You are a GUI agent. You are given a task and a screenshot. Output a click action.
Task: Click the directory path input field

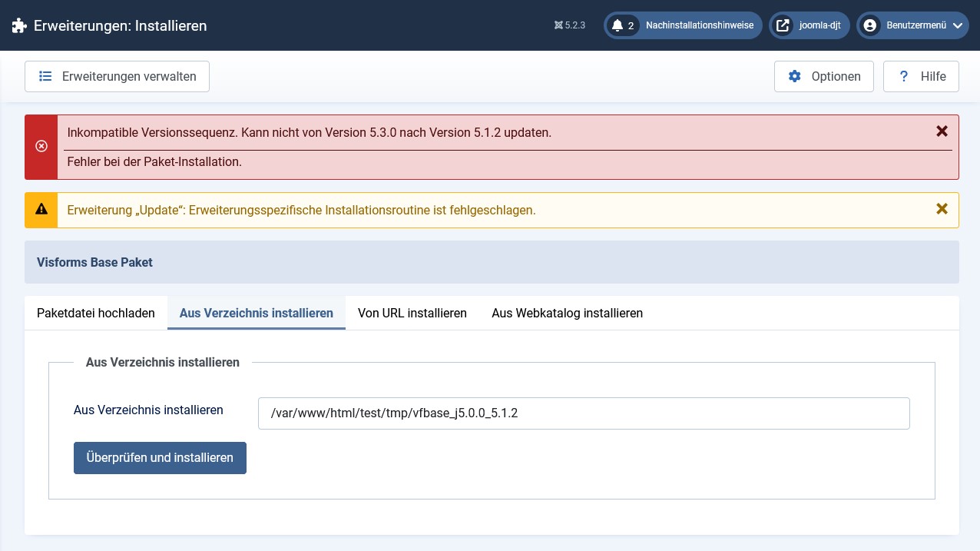pyautogui.click(x=584, y=413)
